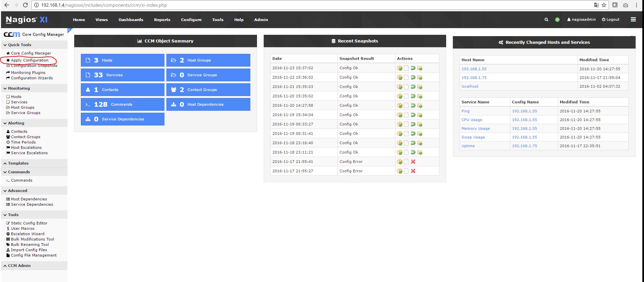The width and height of the screenshot is (644, 282).
Task: Open Monitoring Plugins link
Action: point(28,73)
